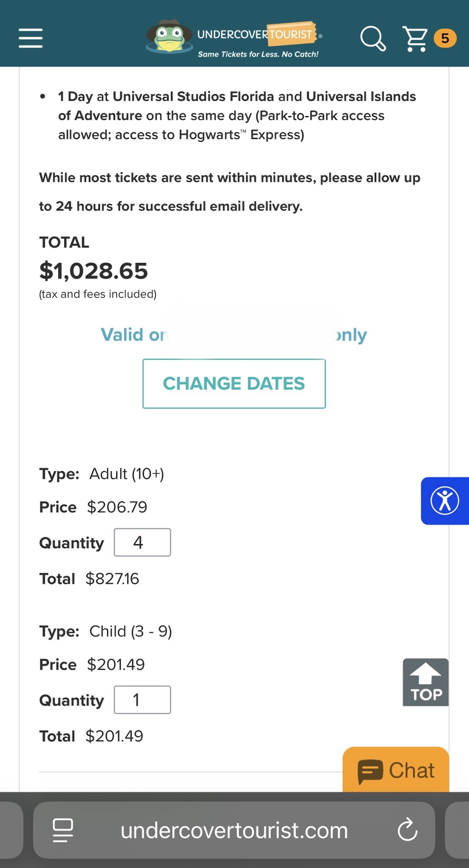Open the hamburger navigation menu
469x868 pixels.
pyautogui.click(x=30, y=38)
